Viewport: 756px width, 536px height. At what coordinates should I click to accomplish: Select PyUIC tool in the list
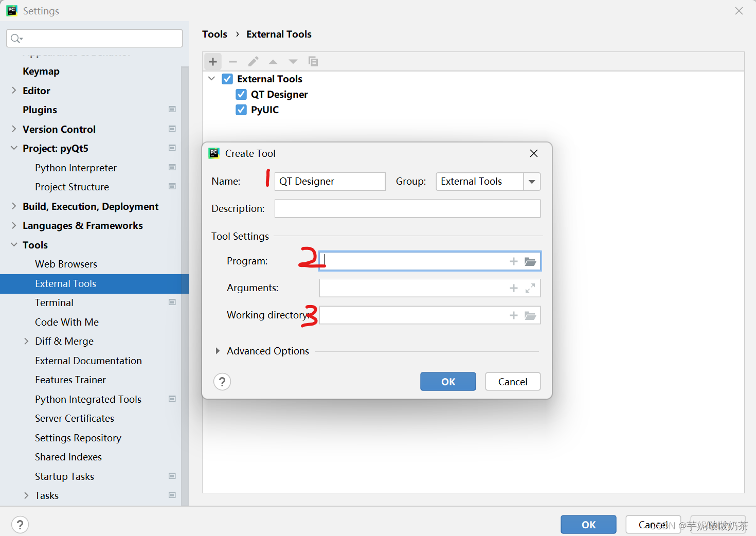(265, 110)
